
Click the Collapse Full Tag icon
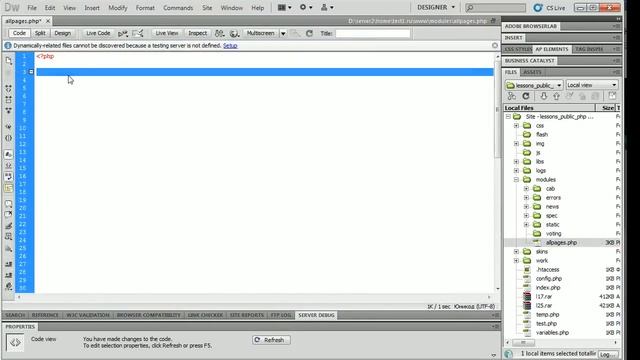point(9,88)
